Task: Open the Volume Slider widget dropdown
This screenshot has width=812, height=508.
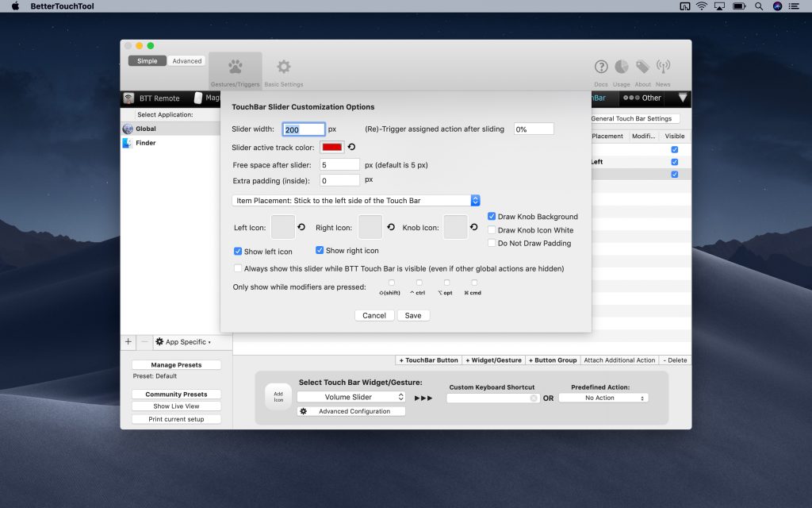Action: 350,397
